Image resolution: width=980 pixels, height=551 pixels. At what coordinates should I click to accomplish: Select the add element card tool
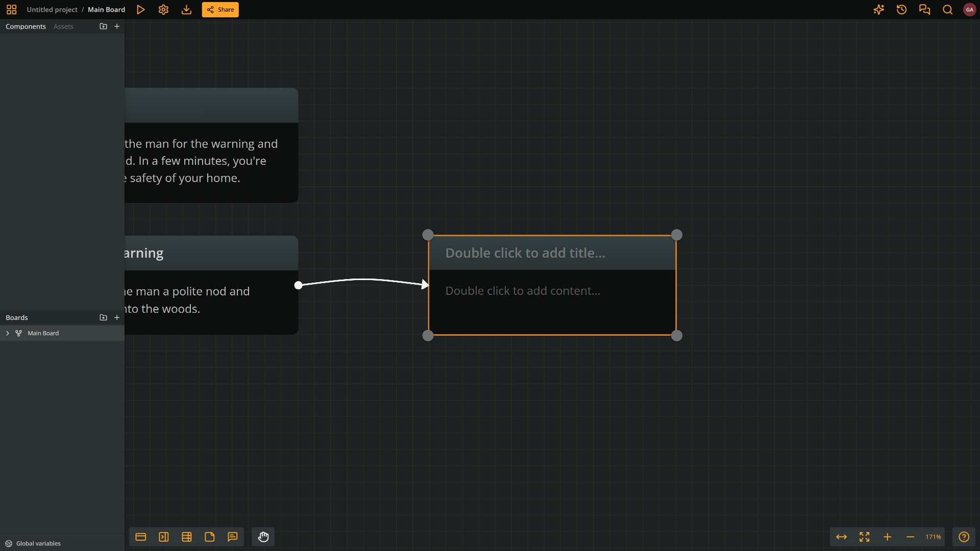click(x=141, y=537)
